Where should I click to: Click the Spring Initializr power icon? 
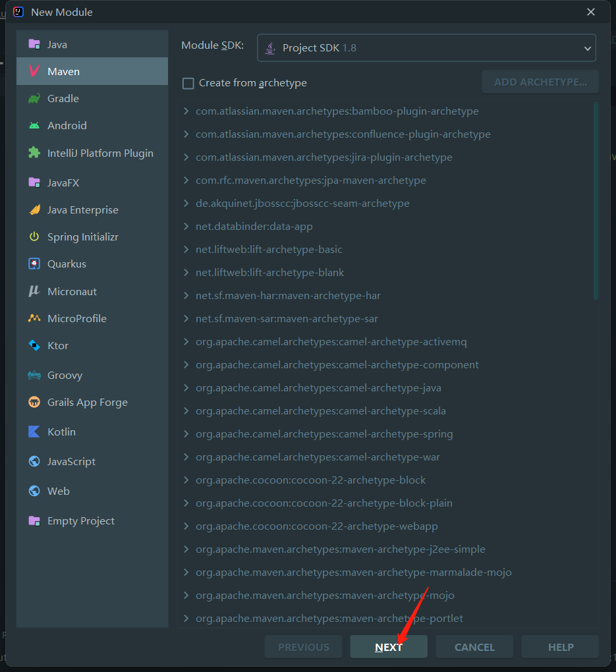34,237
